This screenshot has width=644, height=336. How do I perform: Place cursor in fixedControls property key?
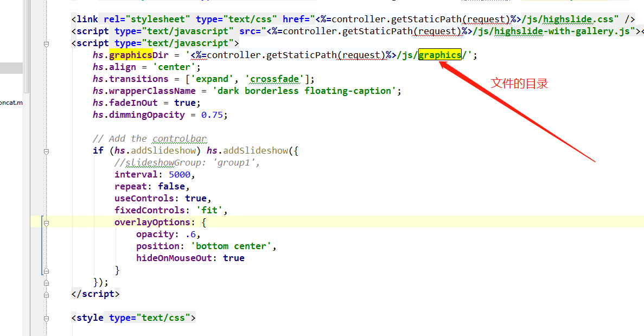click(150, 210)
